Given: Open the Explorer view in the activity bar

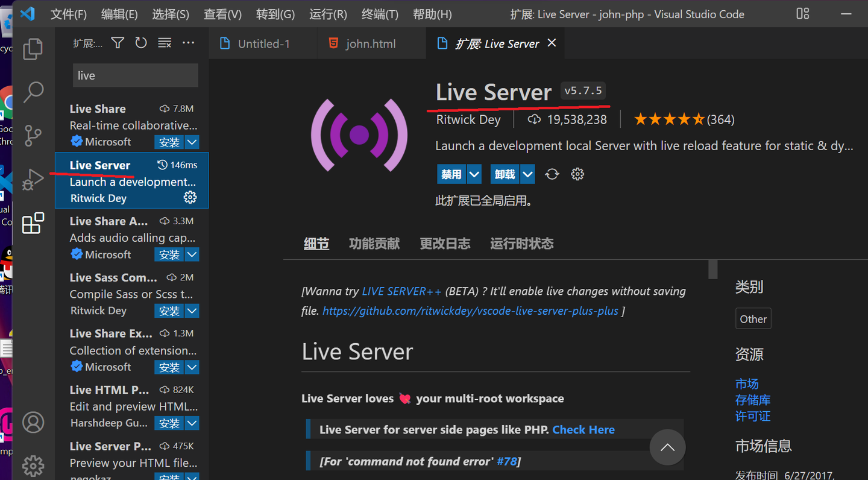Looking at the screenshot, I should coord(33,49).
